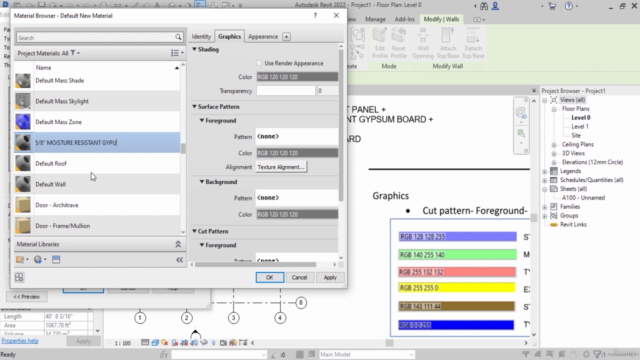The width and height of the screenshot is (640, 360).
Task: Select the Graphics tab
Action: pos(229,36)
